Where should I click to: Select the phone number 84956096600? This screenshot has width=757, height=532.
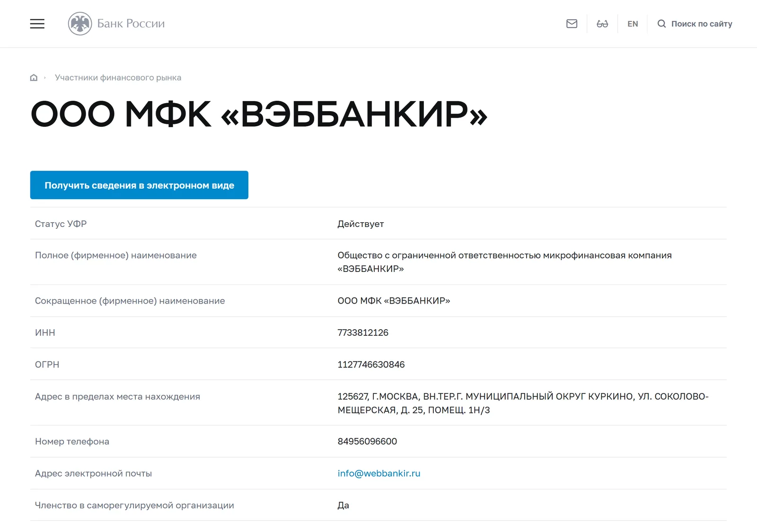point(367,441)
